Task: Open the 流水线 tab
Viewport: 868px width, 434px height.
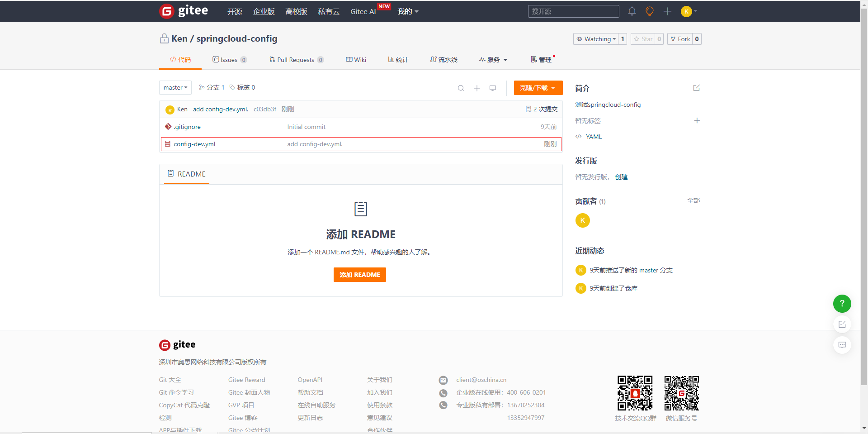Action: pos(444,60)
